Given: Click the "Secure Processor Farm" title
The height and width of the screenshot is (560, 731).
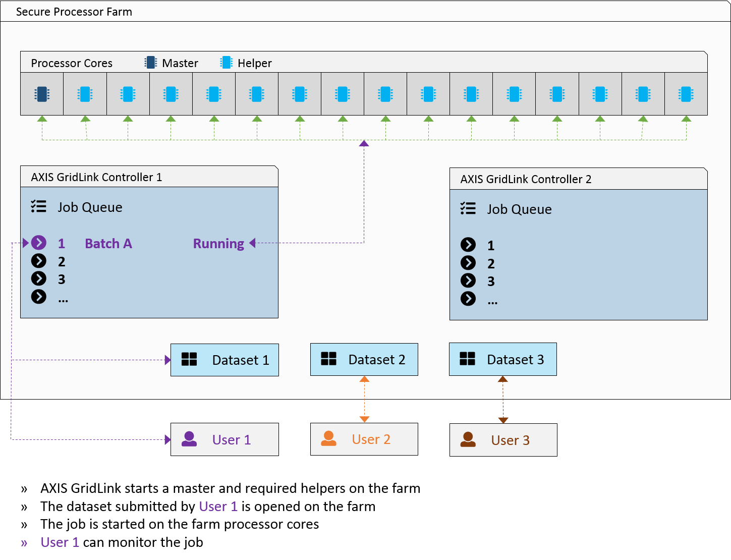Looking at the screenshot, I should pyautogui.click(x=74, y=12).
